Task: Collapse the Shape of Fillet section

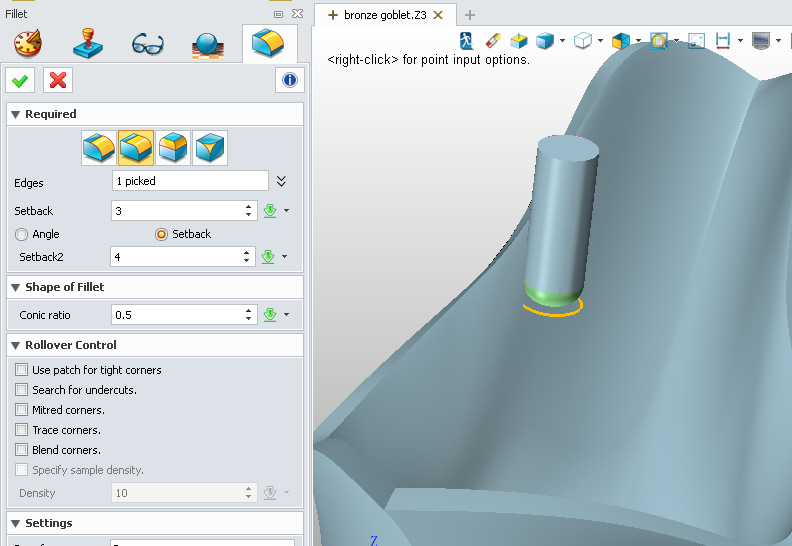Action: point(16,287)
